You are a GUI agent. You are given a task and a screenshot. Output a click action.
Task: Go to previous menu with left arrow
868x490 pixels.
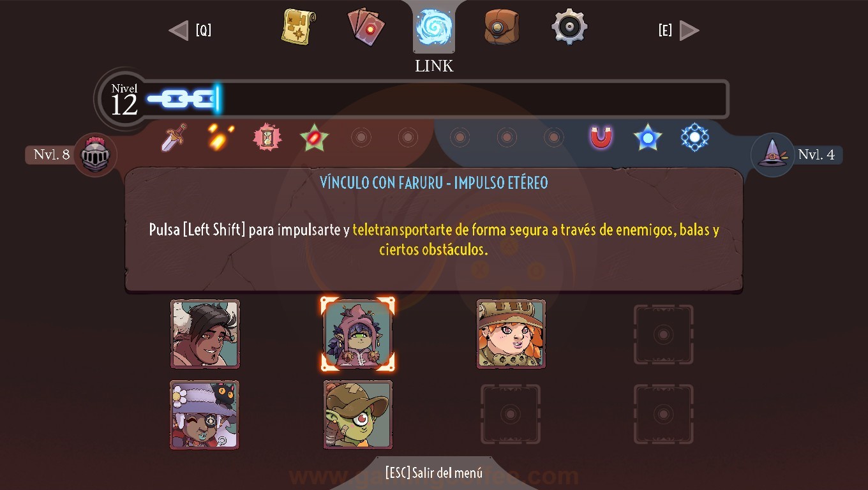click(x=179, y=30)
